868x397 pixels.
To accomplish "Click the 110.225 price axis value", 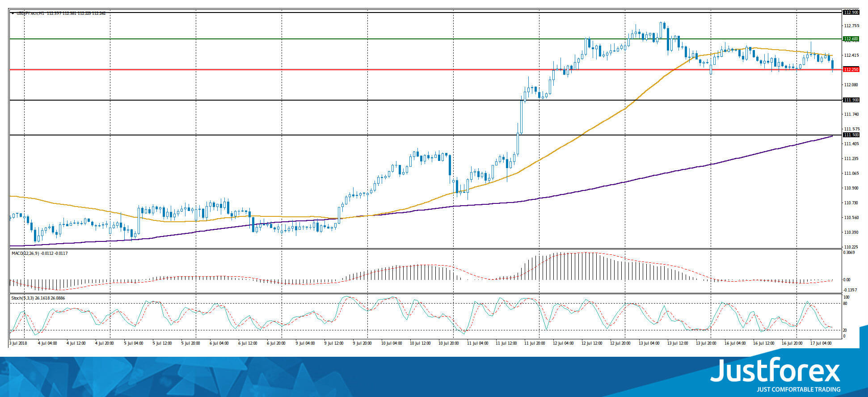I will click(x=851, y=247).
